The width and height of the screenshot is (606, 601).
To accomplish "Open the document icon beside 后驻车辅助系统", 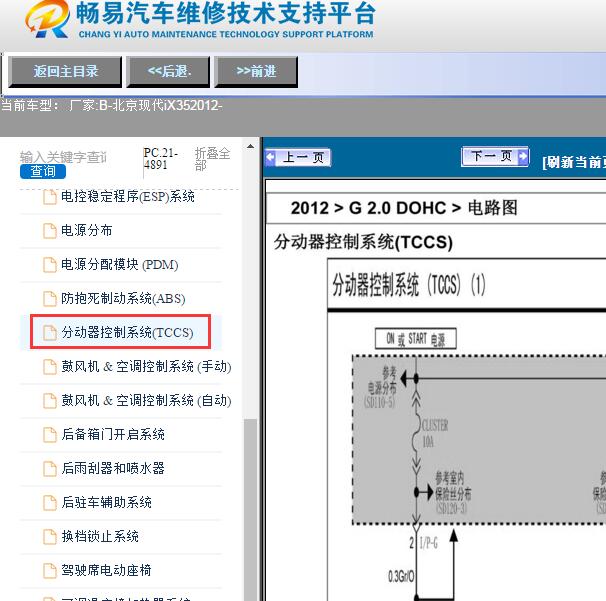I will 49,503.
